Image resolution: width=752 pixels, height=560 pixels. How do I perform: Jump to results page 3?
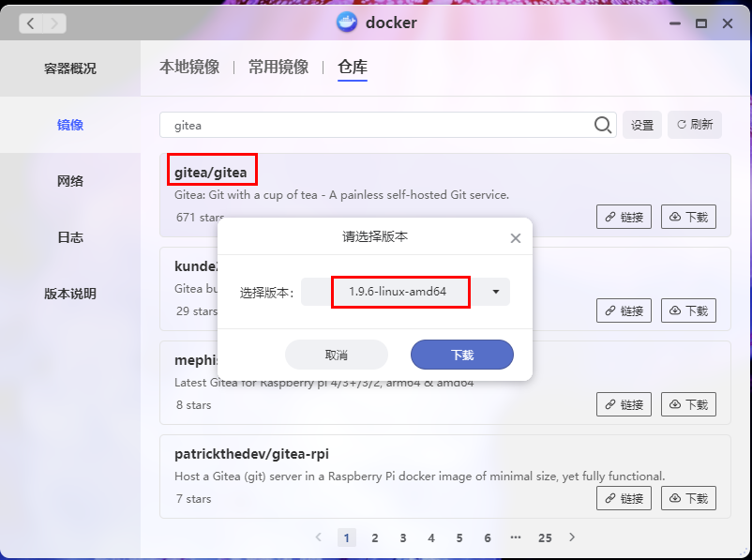click(403, 537)
